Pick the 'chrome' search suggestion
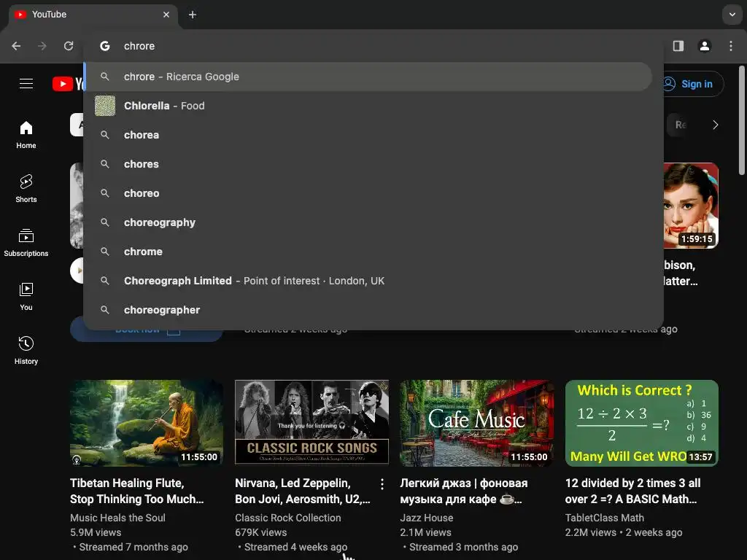Screen dimensions: 747x560 (x=368, y=252)
